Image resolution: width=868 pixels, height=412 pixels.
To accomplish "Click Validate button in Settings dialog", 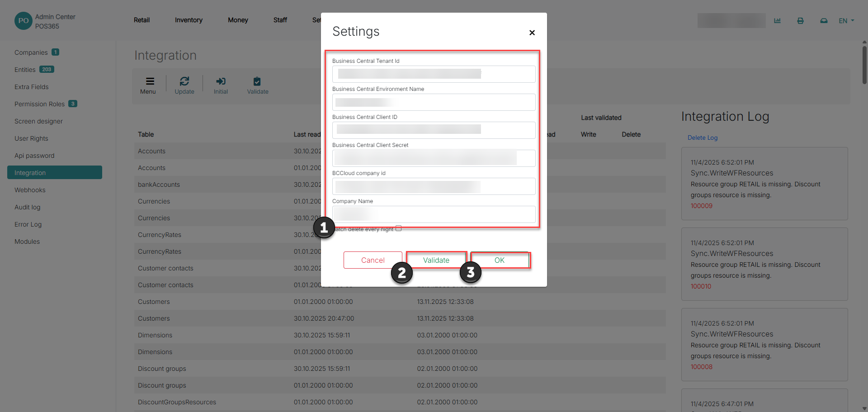I will point(436,260).
